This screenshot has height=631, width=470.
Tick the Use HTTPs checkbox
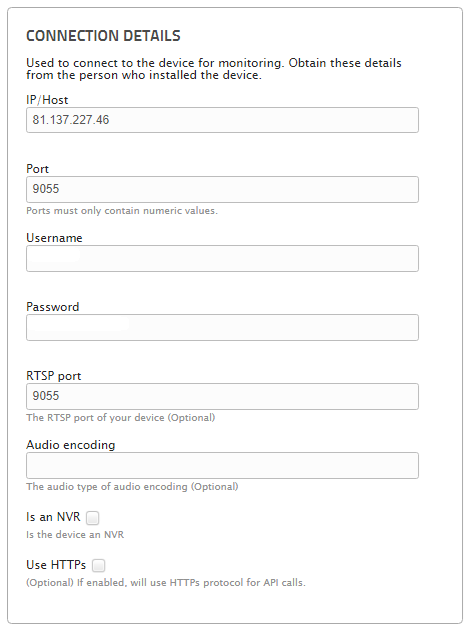pyautogui.click(x=98, y=565)
